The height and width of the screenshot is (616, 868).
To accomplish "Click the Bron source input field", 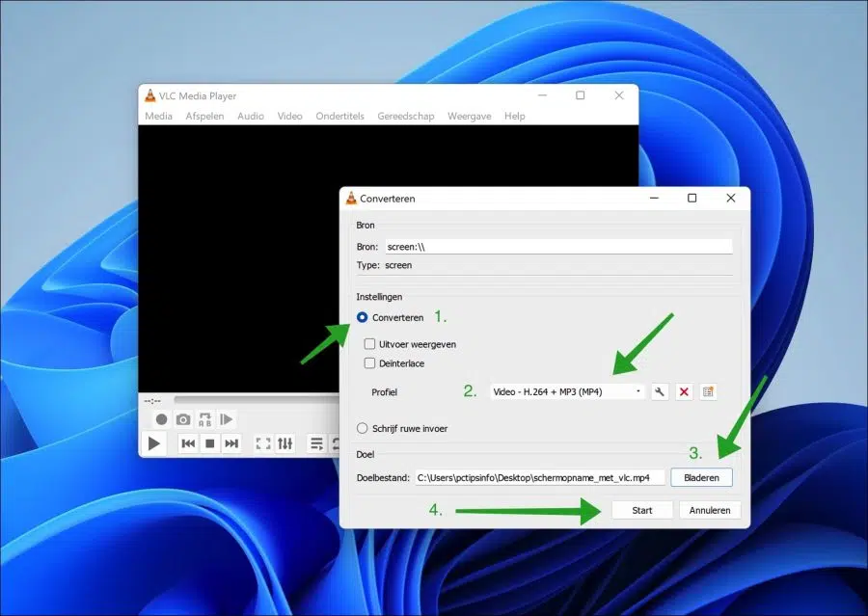I will coord(558,247).
